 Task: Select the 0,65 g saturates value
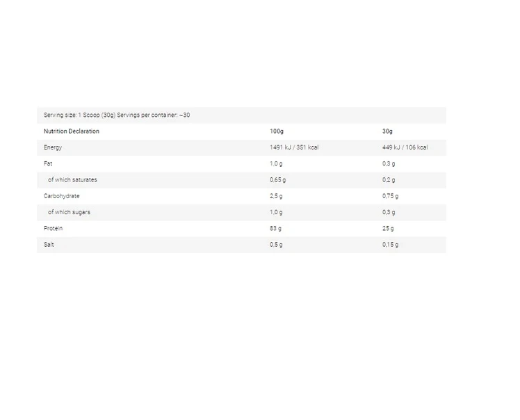point(278,180)
